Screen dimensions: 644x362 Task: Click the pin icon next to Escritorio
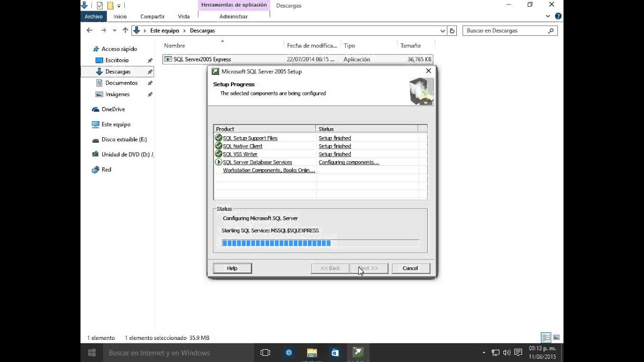(x=150, y=60)
